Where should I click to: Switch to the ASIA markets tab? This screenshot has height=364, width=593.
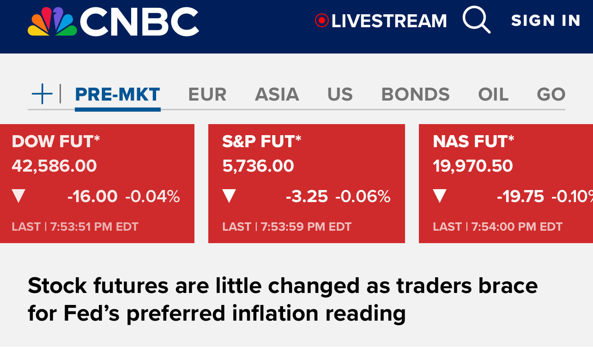click(277, 95)
